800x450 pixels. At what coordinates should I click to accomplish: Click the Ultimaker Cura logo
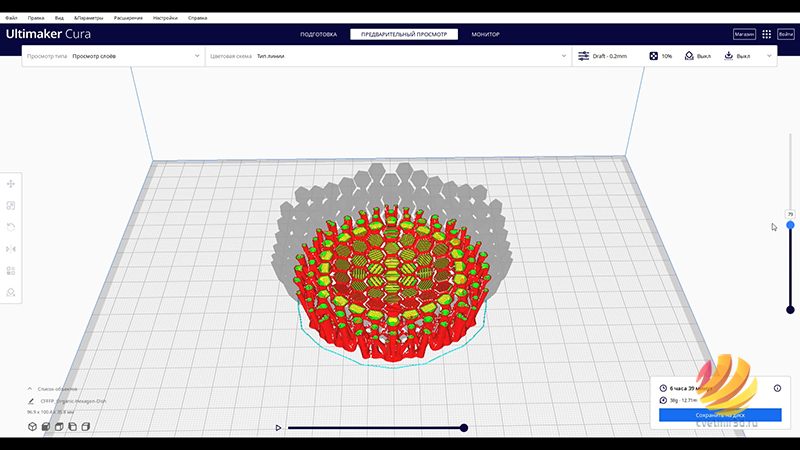(x=48, y=34)
